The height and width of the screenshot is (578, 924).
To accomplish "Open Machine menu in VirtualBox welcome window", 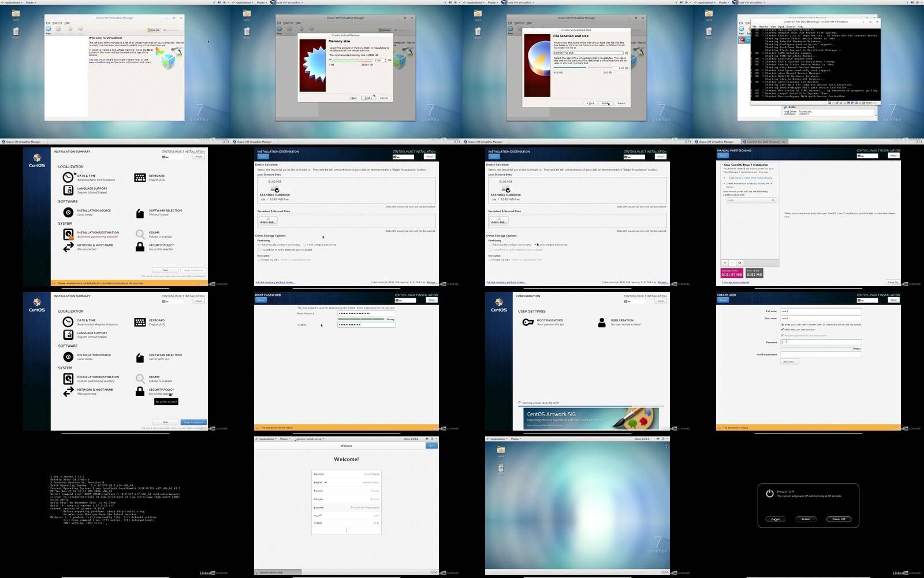I will 57,23.
